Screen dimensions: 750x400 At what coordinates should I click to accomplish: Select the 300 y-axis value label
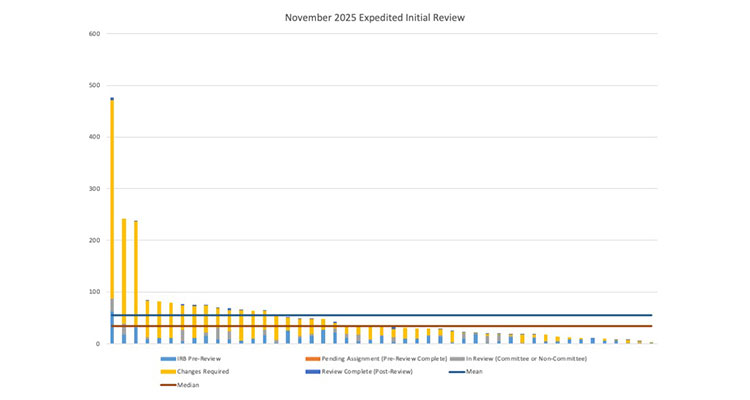(94, 189)
